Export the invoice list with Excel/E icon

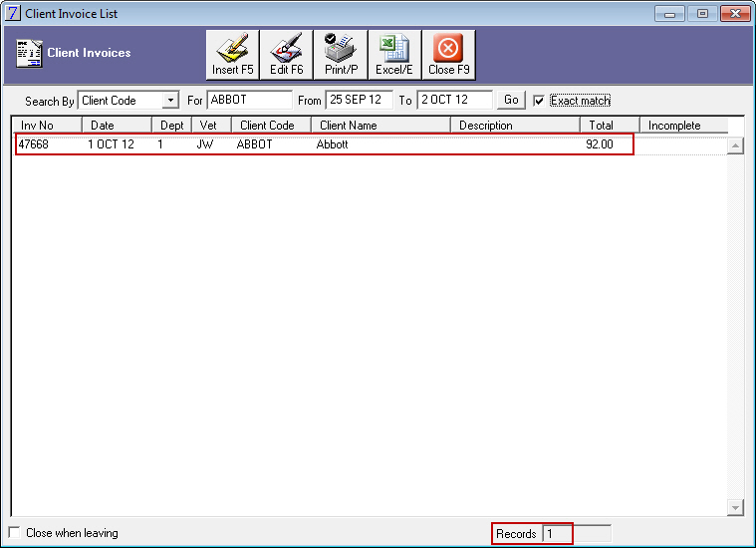[394, 55]
